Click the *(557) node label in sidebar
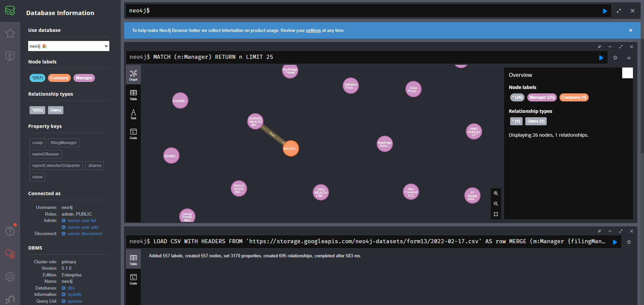The width and height of the screenshot is (644, 305). (x=37, y=78)
